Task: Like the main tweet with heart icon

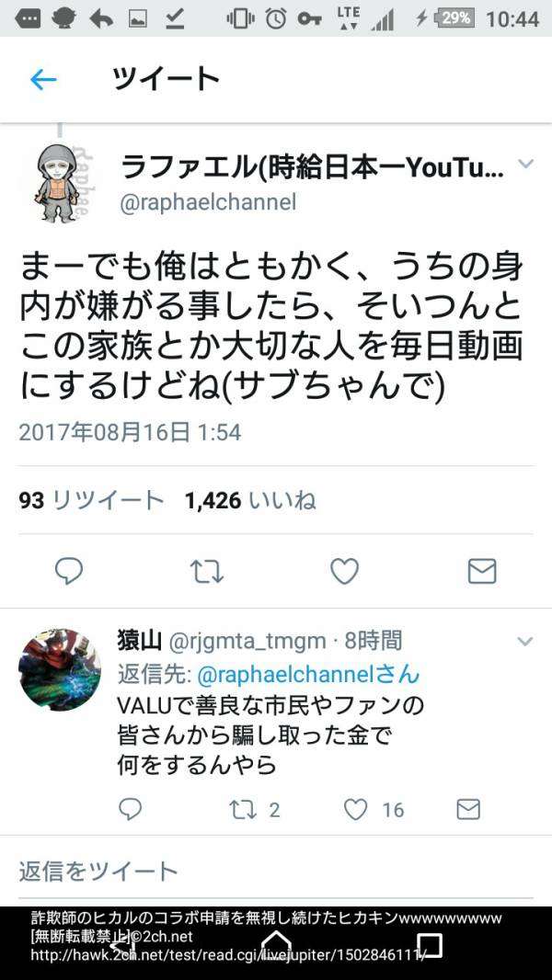Action: coord(344,571)
